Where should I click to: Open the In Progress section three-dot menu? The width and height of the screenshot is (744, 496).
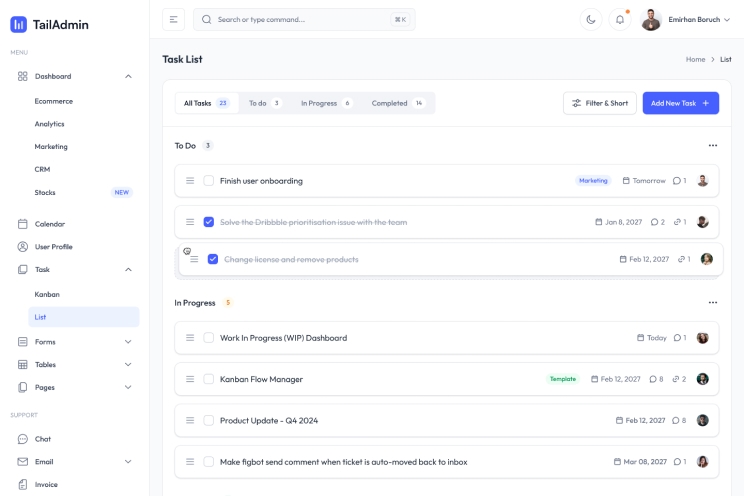point(712,302)
